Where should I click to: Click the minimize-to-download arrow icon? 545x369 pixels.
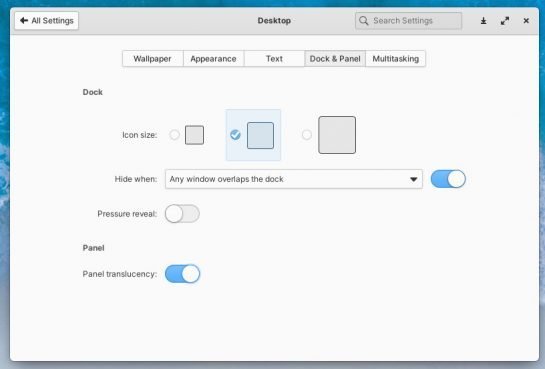click(x=483, y=21)
